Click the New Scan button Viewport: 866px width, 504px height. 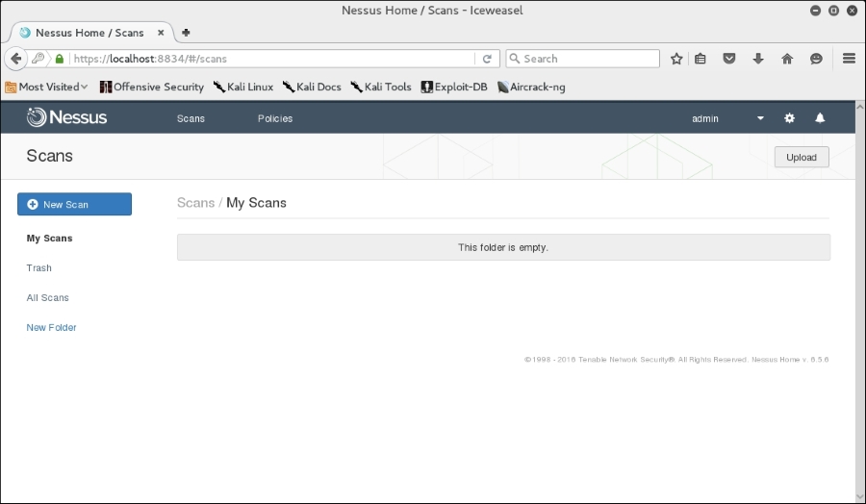point(74,204)
